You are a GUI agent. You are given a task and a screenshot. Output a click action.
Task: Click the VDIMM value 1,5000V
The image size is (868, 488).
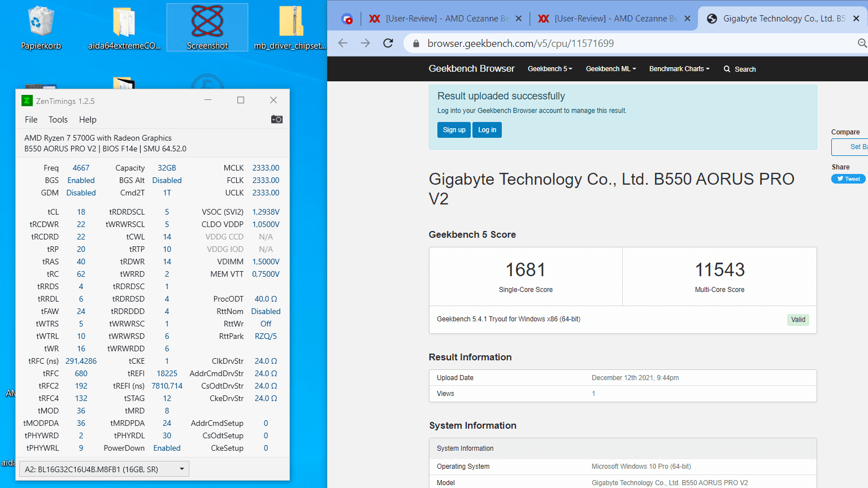tap(266, 262)
